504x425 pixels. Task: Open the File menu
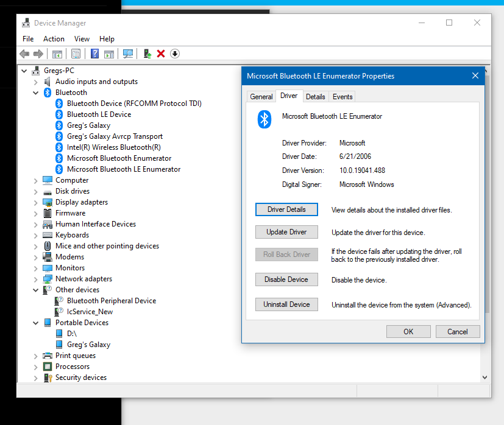(x=28, y=39)
